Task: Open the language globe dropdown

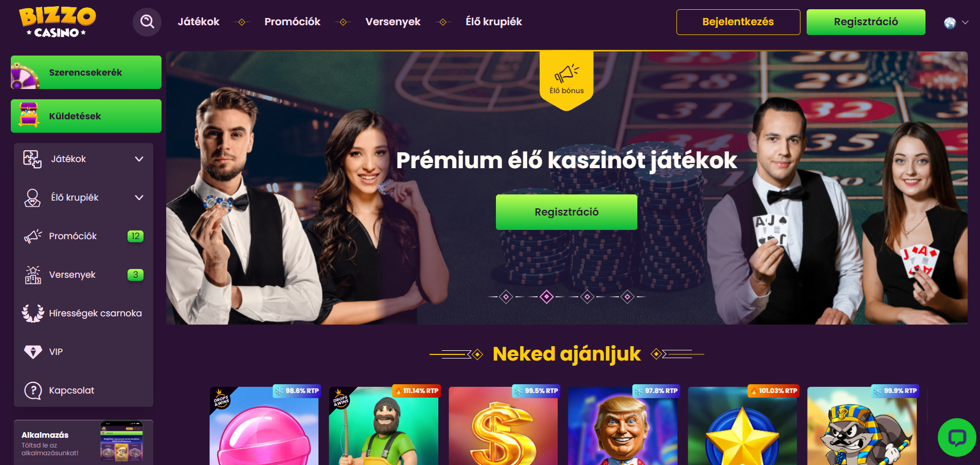Action: (x=956, y=23)
